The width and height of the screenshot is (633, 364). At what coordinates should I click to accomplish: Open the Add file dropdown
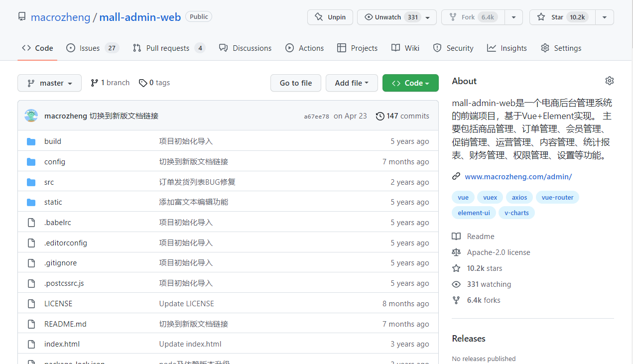coord(352,83)
